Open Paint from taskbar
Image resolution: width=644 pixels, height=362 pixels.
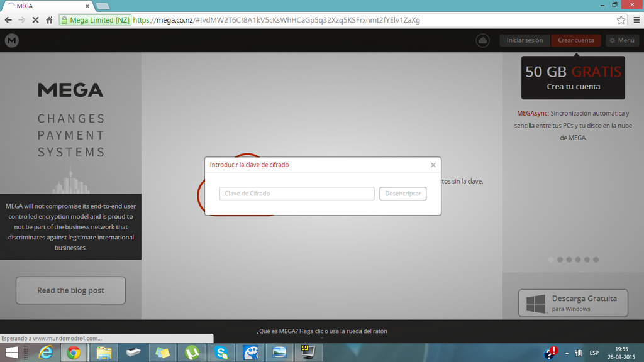coord(250,353)
